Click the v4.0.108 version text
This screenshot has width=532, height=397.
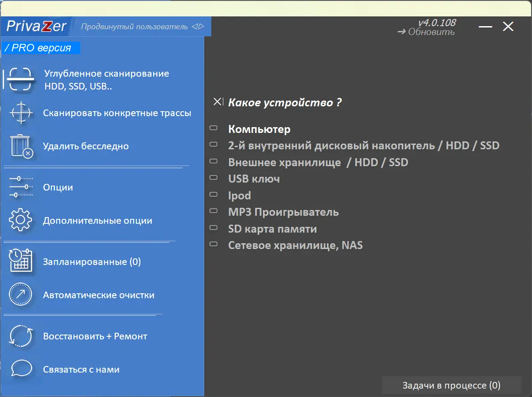tap(437, 23)
